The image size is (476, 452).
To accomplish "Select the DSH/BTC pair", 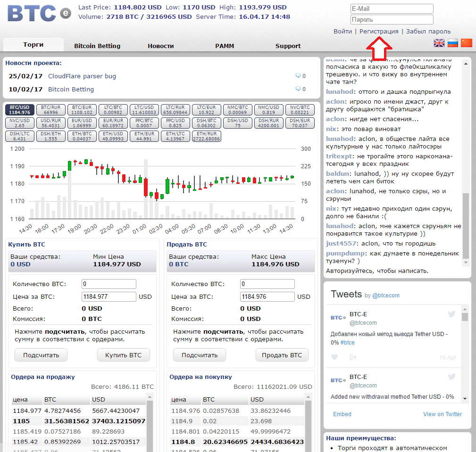I will click(x=207, y=123).
